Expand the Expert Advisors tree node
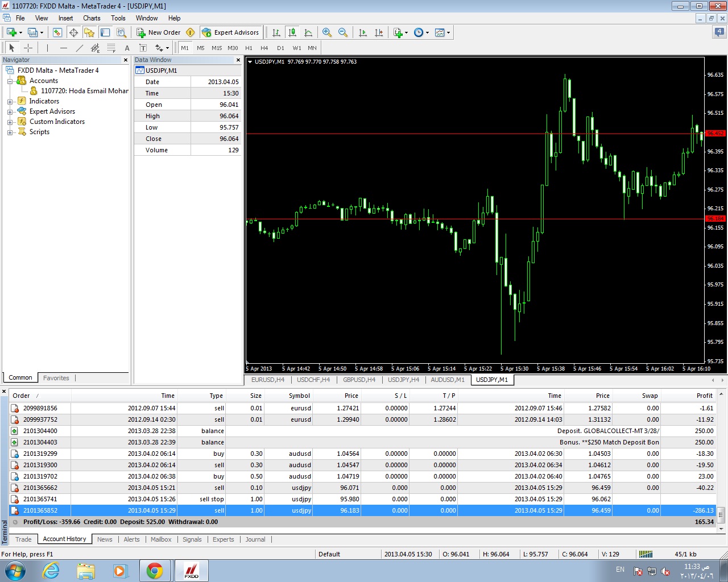Viewport: 728px width, 582px height. tap(10, 111)
